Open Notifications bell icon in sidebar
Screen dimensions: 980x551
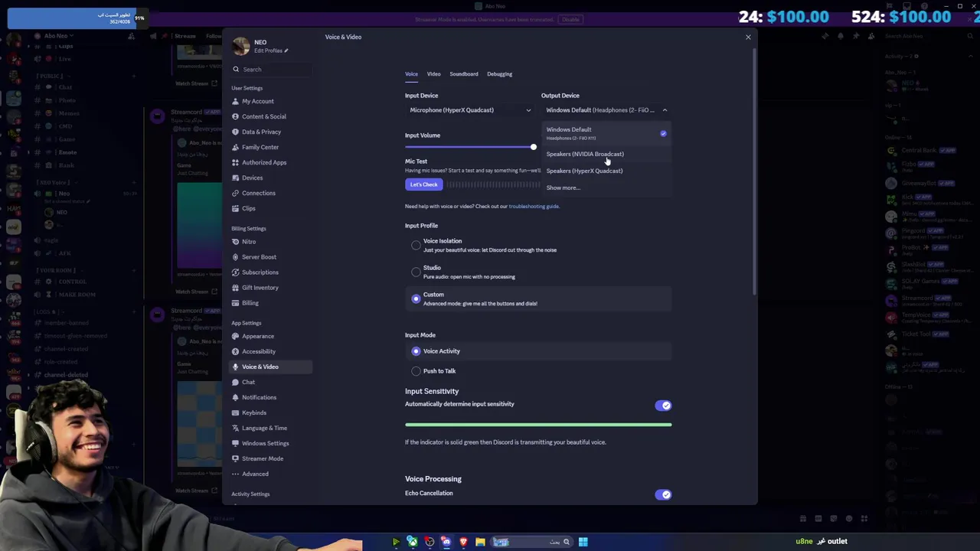pos(236,397)
